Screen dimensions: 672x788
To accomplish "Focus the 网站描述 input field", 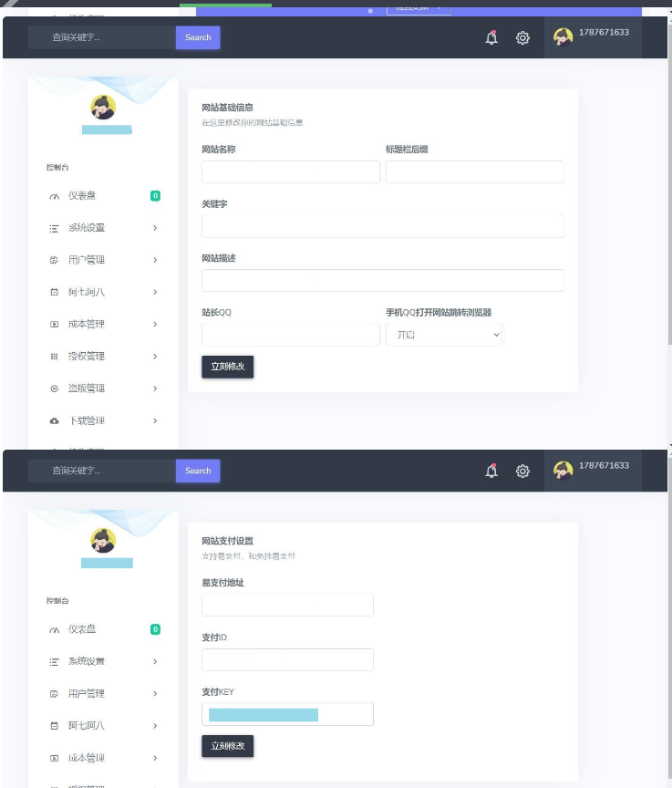I will click(x=383, y=280).
